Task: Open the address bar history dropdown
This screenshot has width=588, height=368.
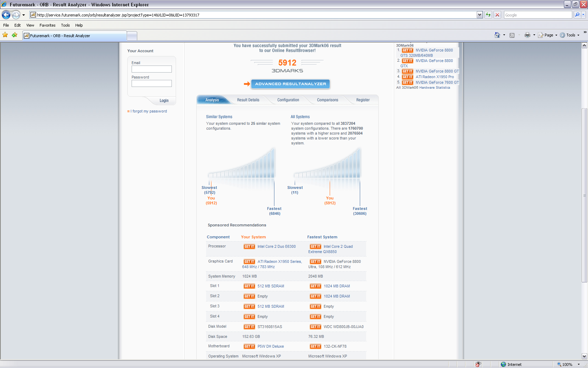Action: tap(479, 15)
